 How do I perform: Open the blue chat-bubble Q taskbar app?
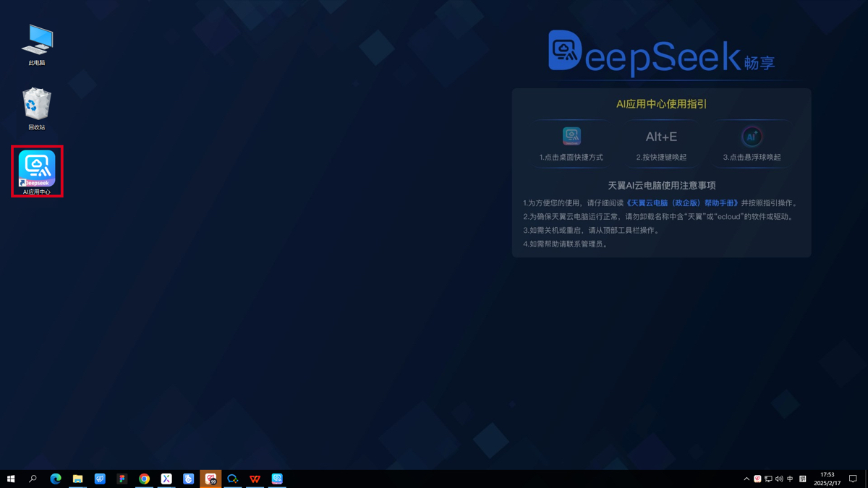pyautogui.click(x=233, y=479)
